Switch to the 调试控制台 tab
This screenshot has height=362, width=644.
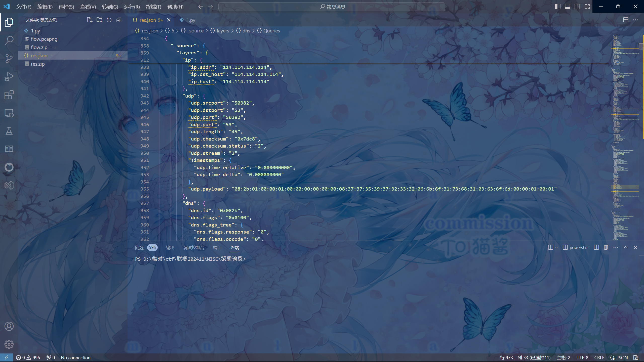(x=194, y=248)
